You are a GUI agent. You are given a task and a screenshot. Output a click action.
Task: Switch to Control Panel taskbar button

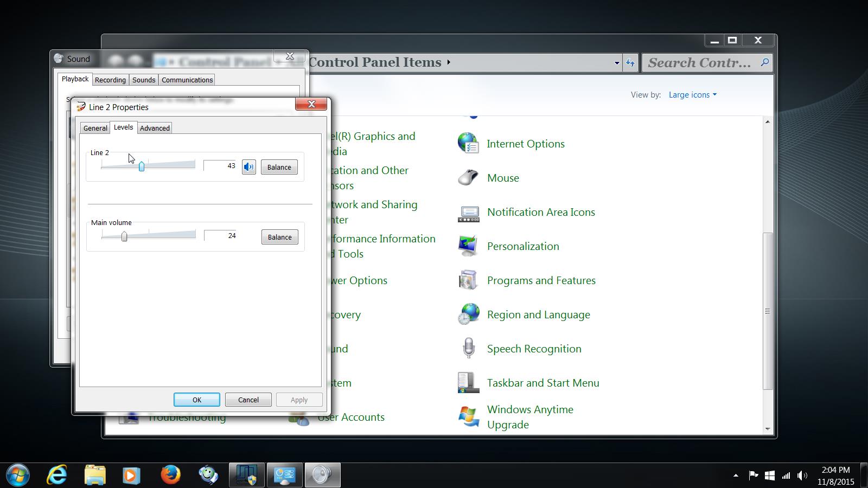tap(285, 476)
